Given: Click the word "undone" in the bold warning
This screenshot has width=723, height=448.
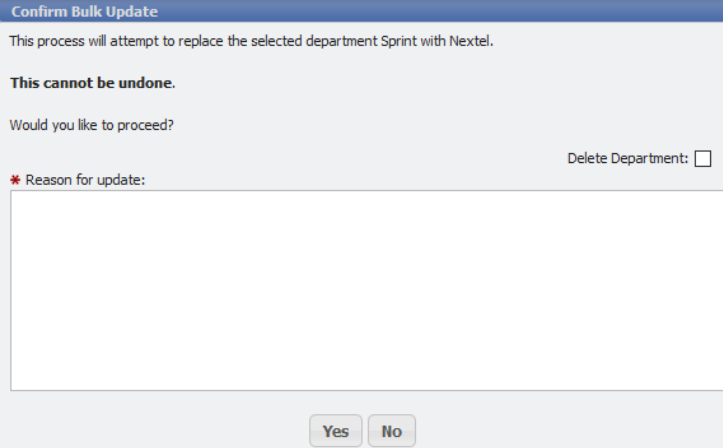Looking at the screenshot, I should [x=147, y=83].
